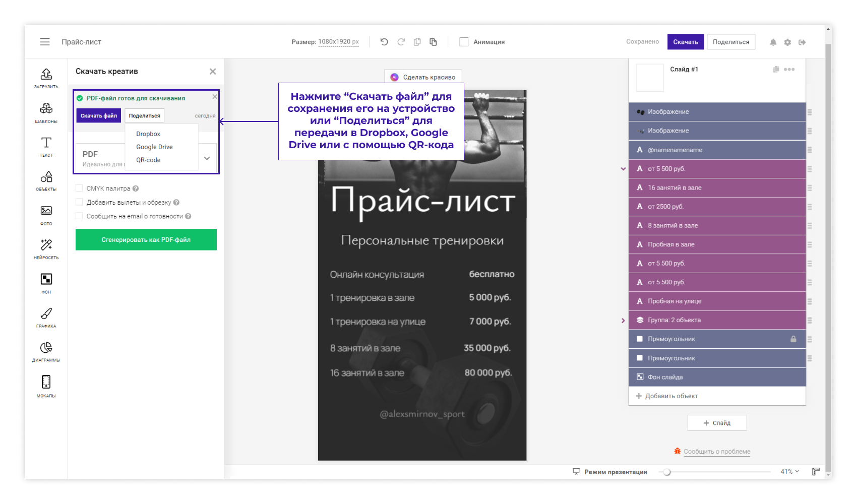857x504 pixels.
Task: Click the Сгенерировать как PDF-файл button
Action: pos(146,240)
